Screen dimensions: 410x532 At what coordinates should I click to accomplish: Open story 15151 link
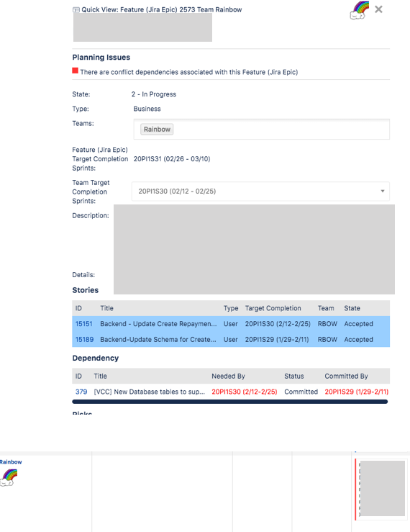click(x=83, y=324)
